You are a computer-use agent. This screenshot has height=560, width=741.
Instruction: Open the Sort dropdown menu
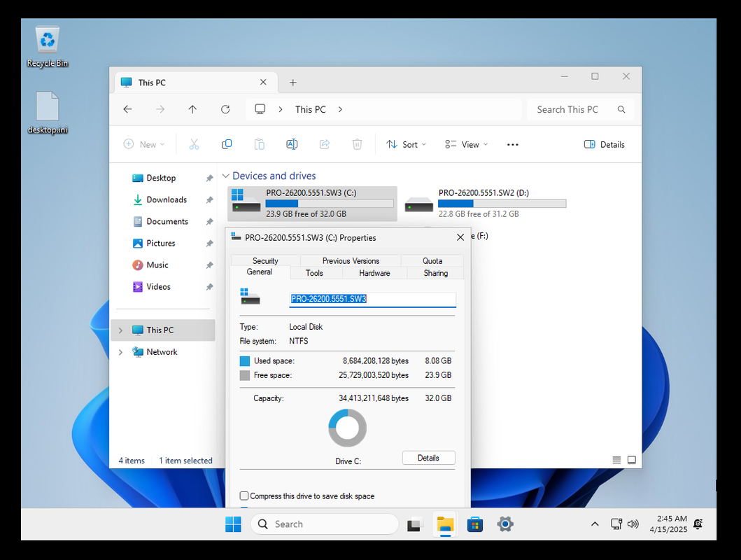pos(406,145)
